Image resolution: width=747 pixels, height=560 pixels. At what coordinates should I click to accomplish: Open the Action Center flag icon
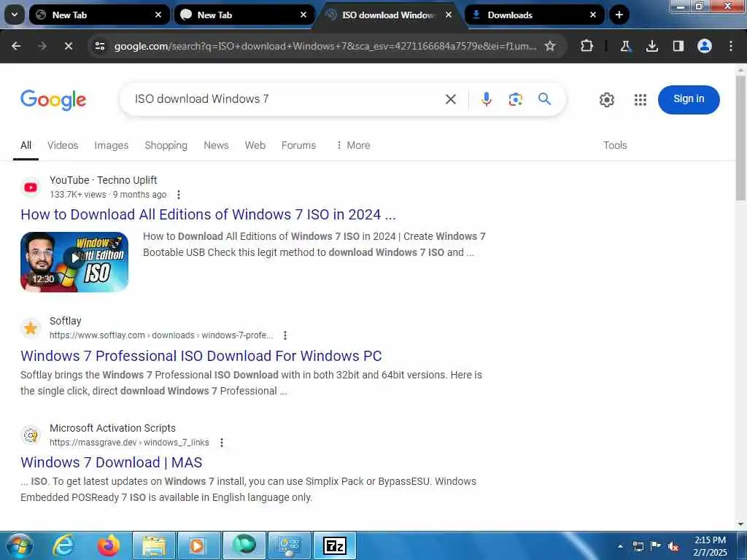[x=656, y=546]
